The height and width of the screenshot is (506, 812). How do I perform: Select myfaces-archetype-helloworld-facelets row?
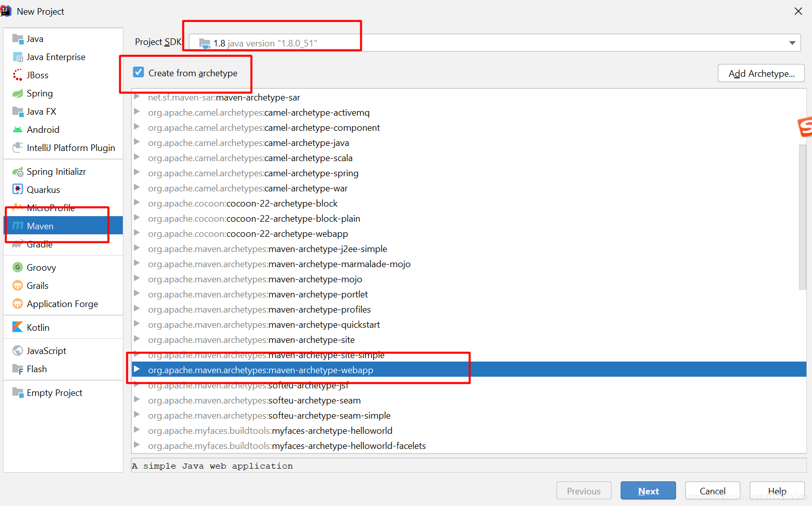pos(468,445)
